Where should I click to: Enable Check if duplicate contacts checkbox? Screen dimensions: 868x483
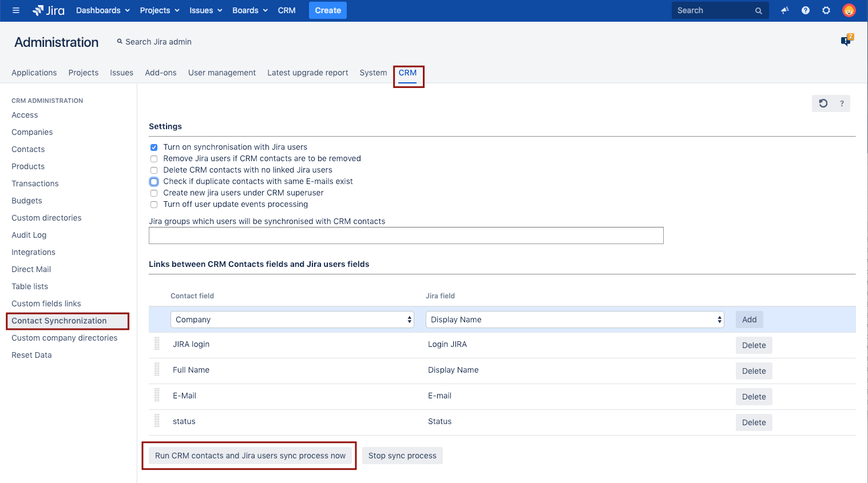(154, 182)
